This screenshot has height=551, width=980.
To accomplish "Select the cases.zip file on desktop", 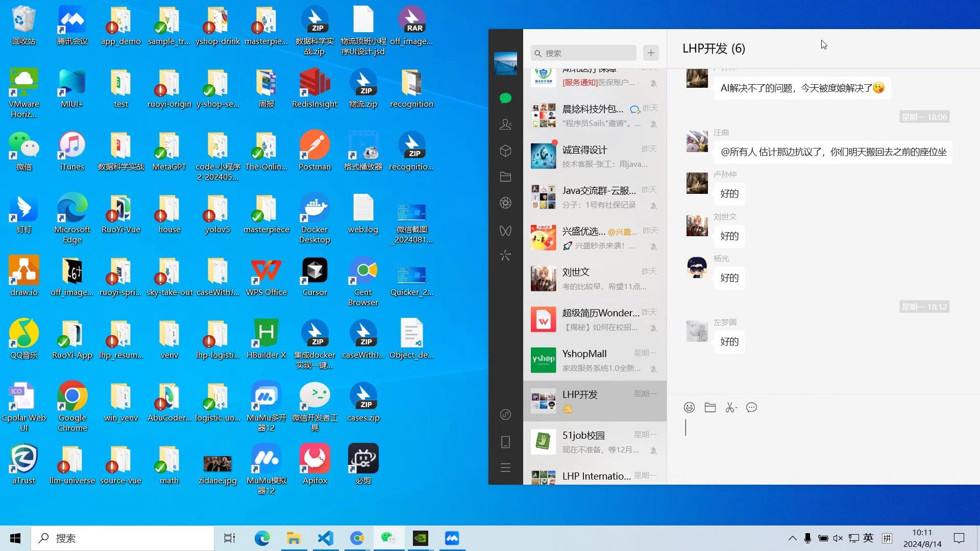I will click(x=363, y=402).
